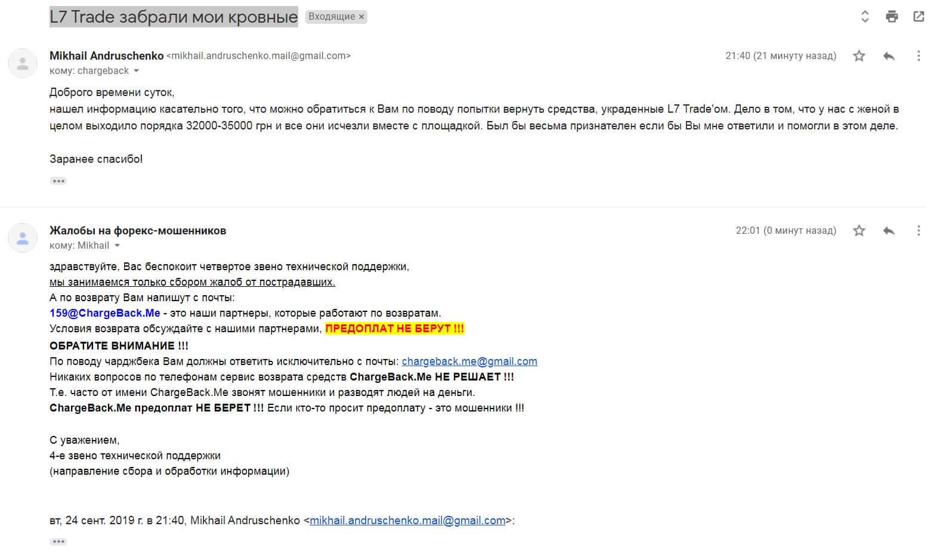This screenshot has width=937, height=560.
Task: Open more options for second message
Action: click(919, 231)
